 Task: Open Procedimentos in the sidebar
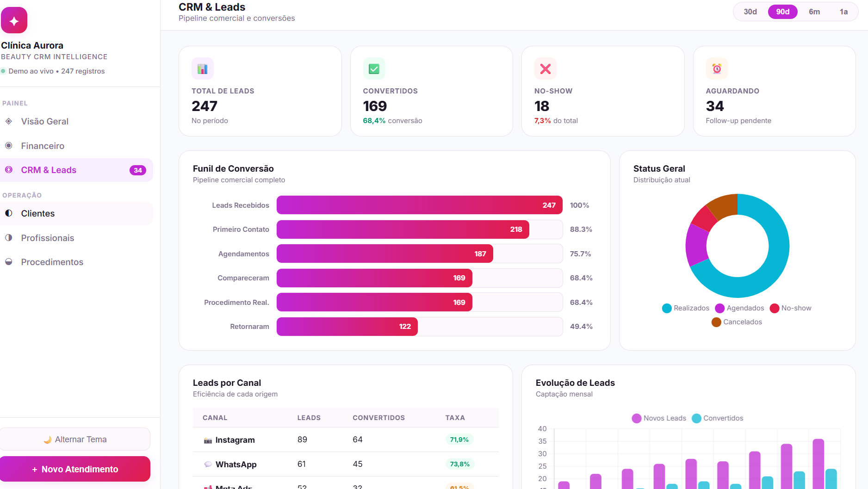point(76,262)
